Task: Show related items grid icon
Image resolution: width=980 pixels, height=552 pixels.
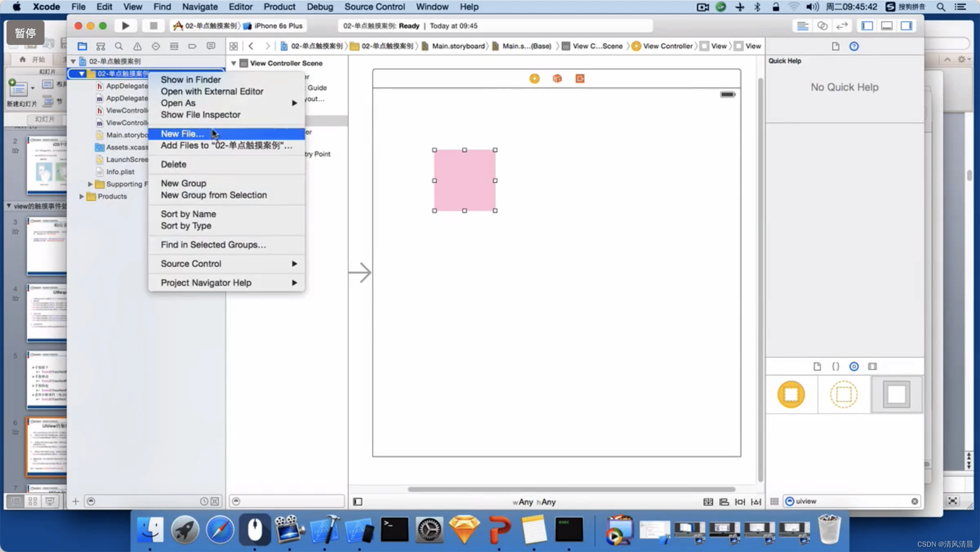Action: 234,46
